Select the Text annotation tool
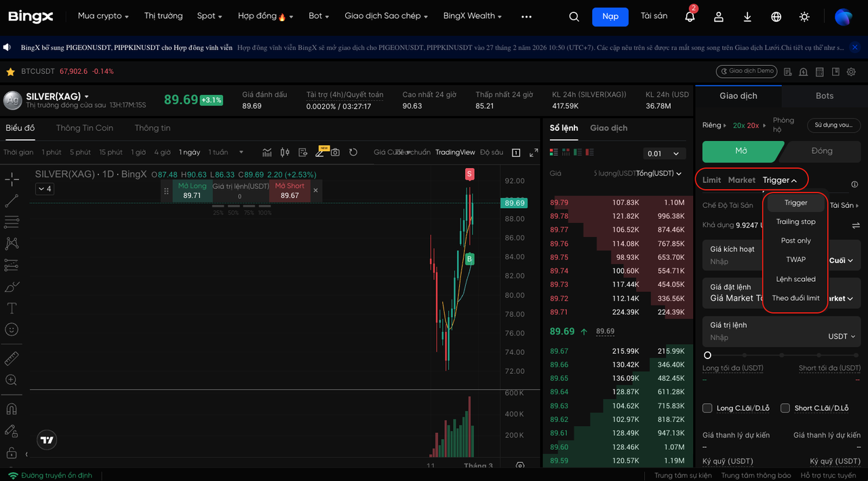868x481 pixels. pos(12,308)
